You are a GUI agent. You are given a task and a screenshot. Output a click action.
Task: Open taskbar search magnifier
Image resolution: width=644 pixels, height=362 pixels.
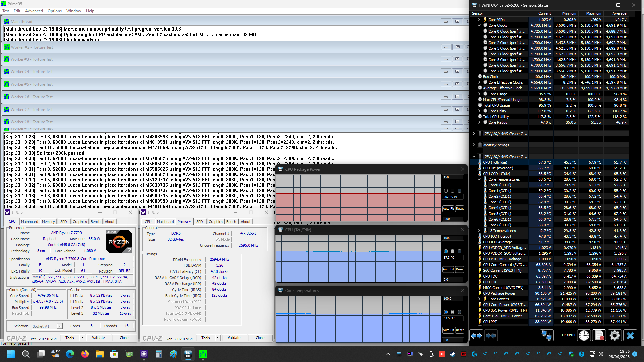pos(25,354)
